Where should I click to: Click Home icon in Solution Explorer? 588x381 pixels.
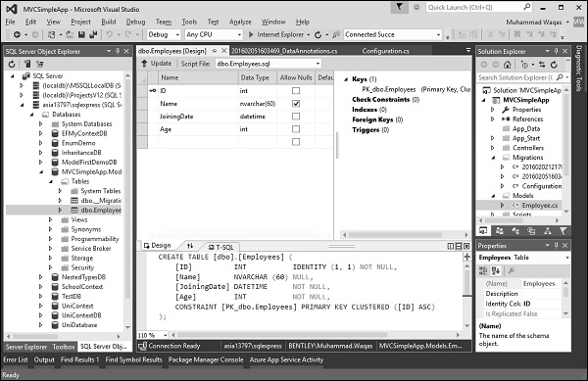(x=508, y=65)
